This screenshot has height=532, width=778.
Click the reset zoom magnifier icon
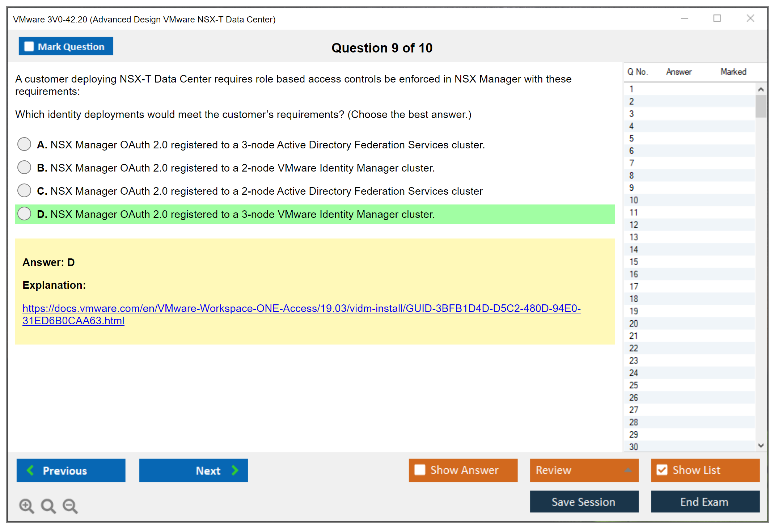[48, 505]
